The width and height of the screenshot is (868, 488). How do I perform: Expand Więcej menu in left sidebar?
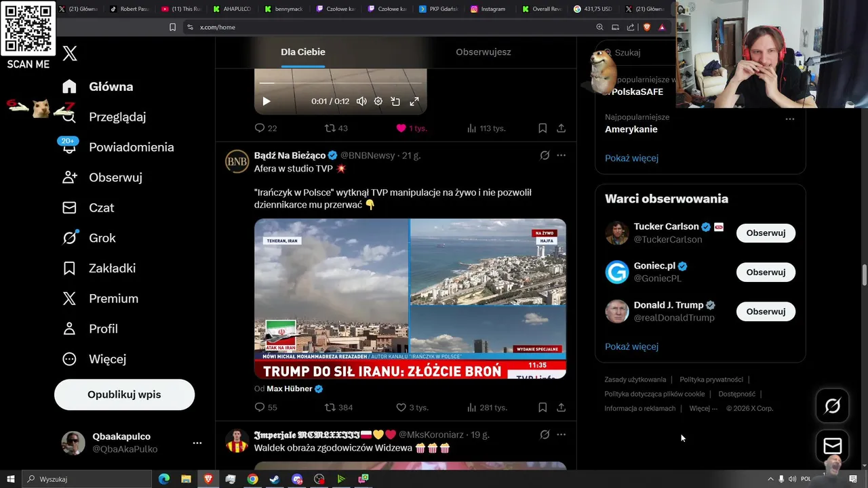point(94,359)
